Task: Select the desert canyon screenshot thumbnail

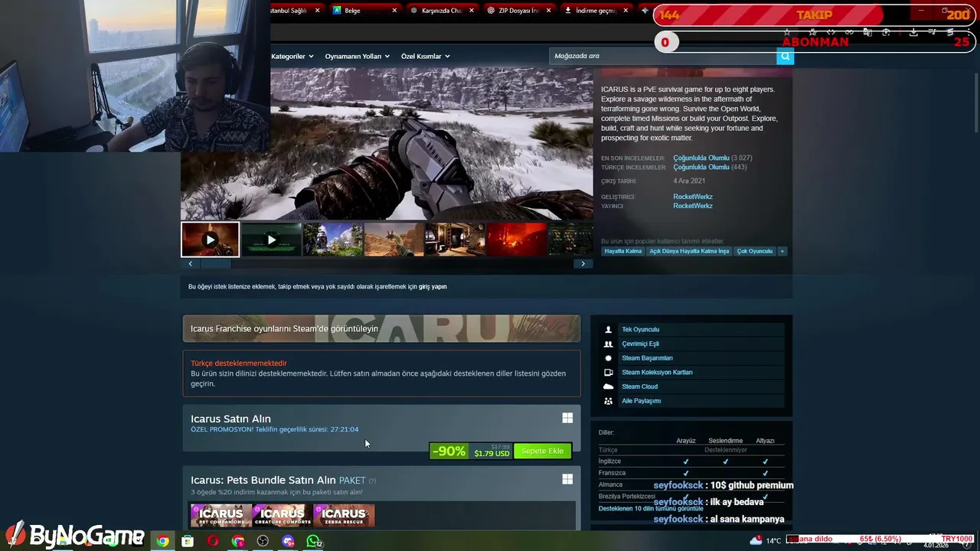Action: pos(394,240)
